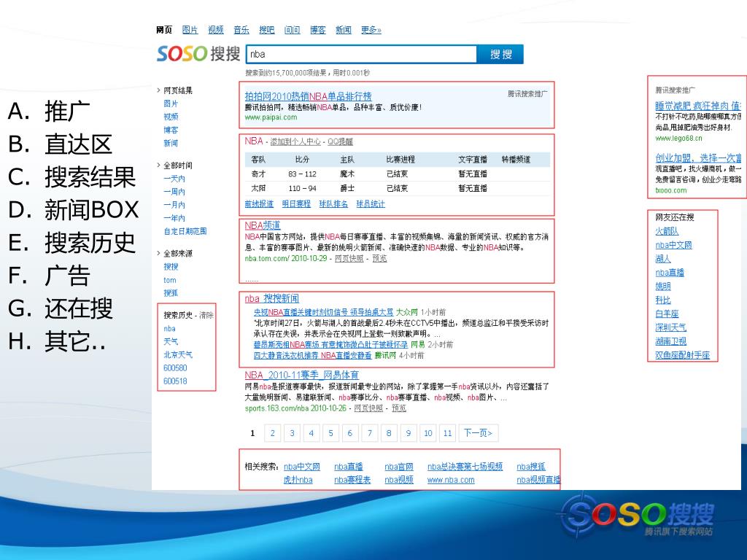Filter results by 图片 in sidebar
The image size is (747, 560).
[171, 104]
